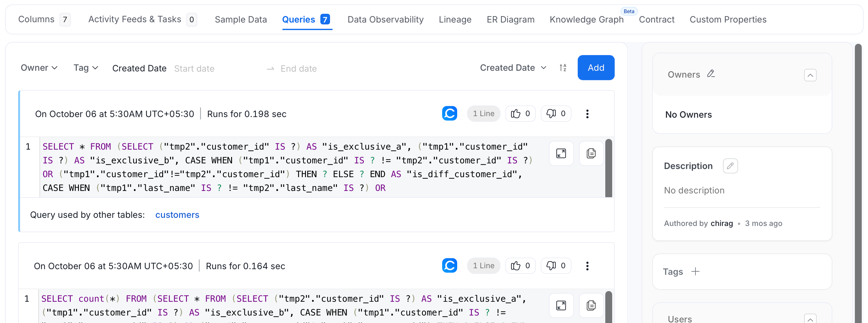Image resolution: width=868 pixels, height=323 pixels.
Task: Open the Sample Data tab
Action: (x=240, y=19)
